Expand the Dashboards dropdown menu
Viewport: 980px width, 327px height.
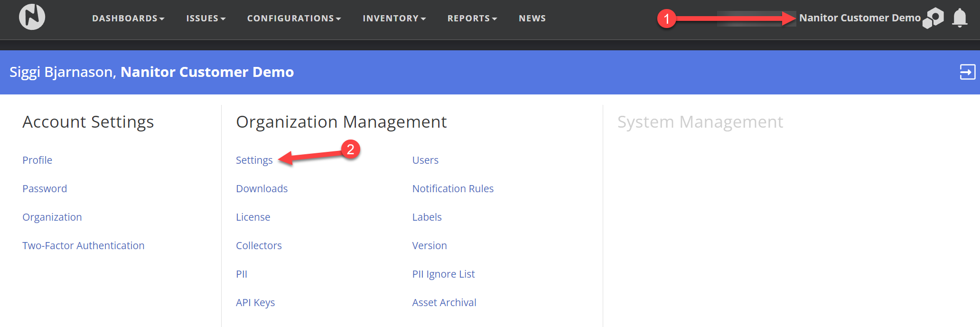(128, 18)
